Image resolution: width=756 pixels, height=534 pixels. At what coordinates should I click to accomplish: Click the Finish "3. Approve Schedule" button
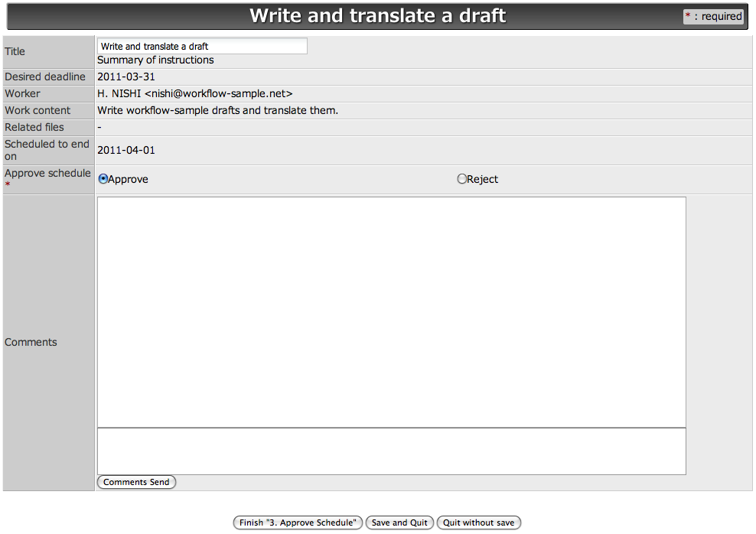[x=298, y=523]
